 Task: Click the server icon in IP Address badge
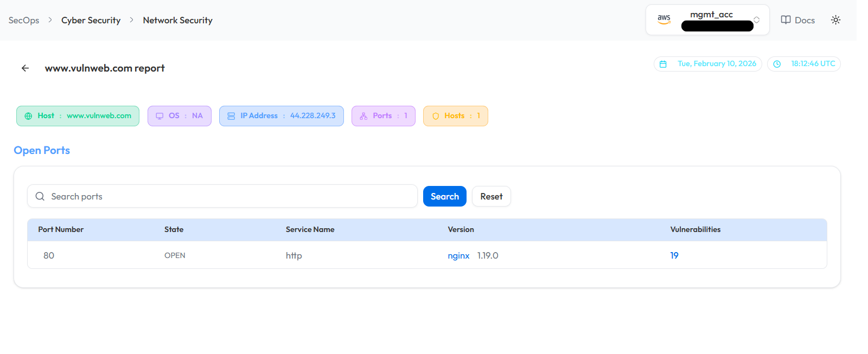tap(231, 116)
